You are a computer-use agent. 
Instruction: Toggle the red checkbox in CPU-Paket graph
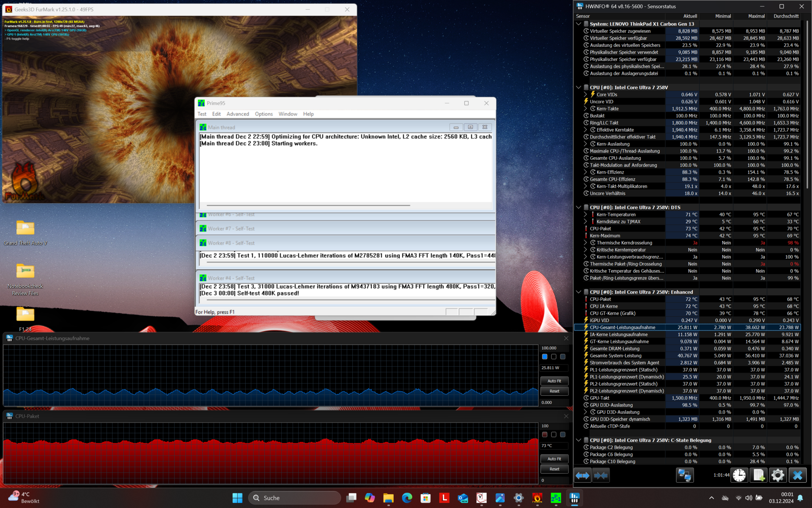tap(545, 434)
